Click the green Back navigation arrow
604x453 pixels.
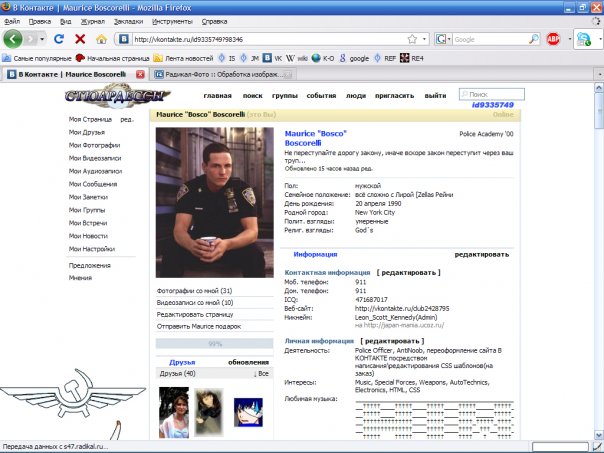tap(13, 39)
